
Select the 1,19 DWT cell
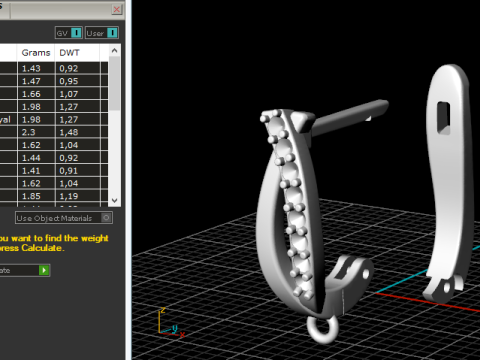(78, 196)
